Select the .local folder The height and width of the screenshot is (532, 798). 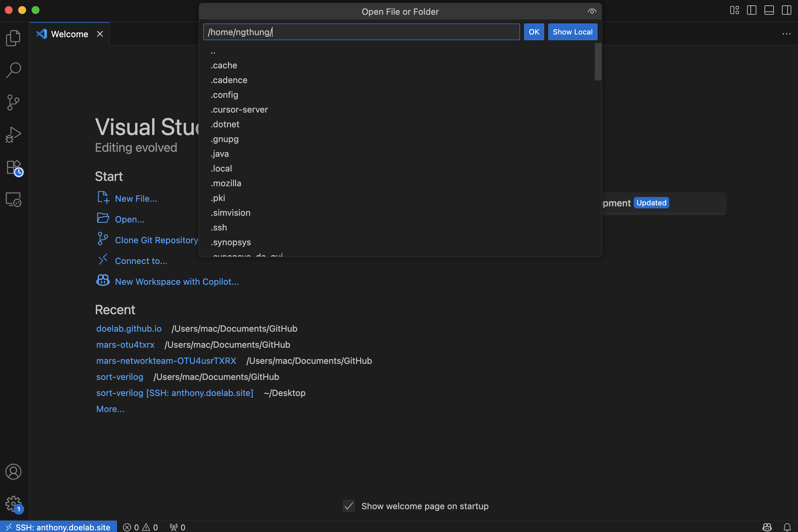click(x=396, y=169)
